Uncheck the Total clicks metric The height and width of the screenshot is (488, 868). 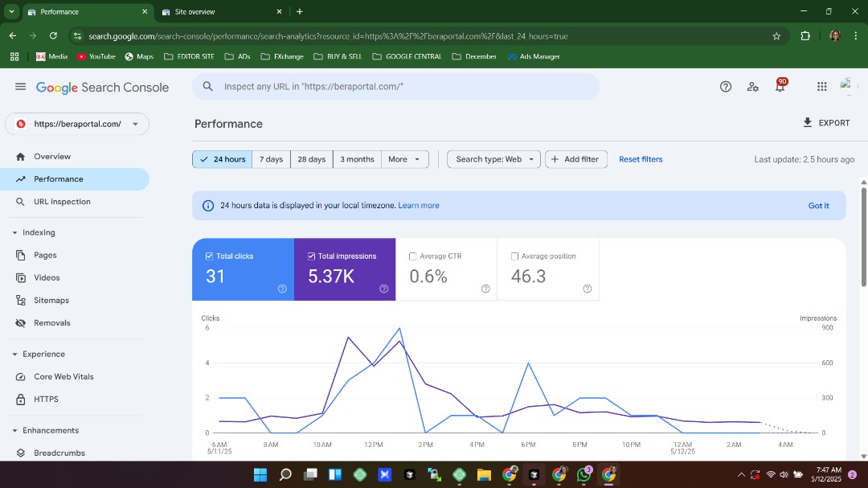(x=210, y=256)
